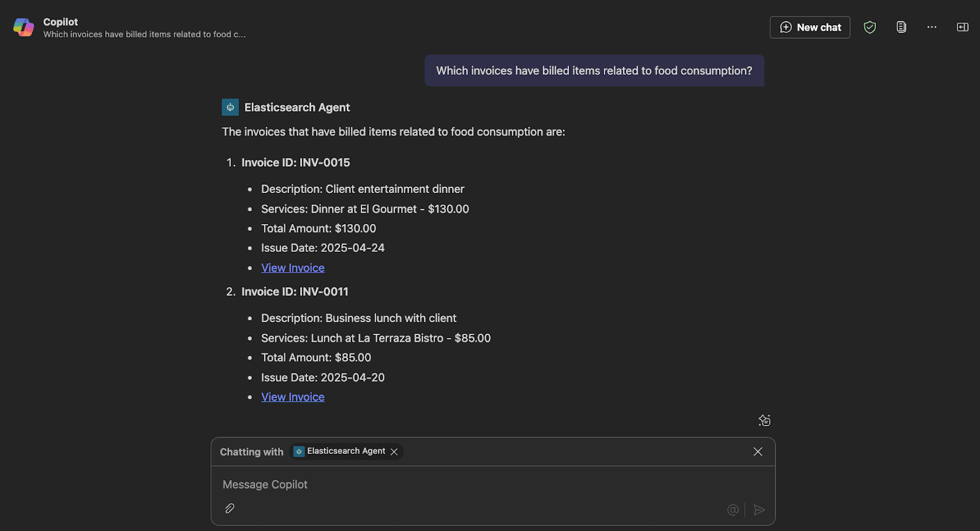Open the green shield protection icon

point(870,27)
